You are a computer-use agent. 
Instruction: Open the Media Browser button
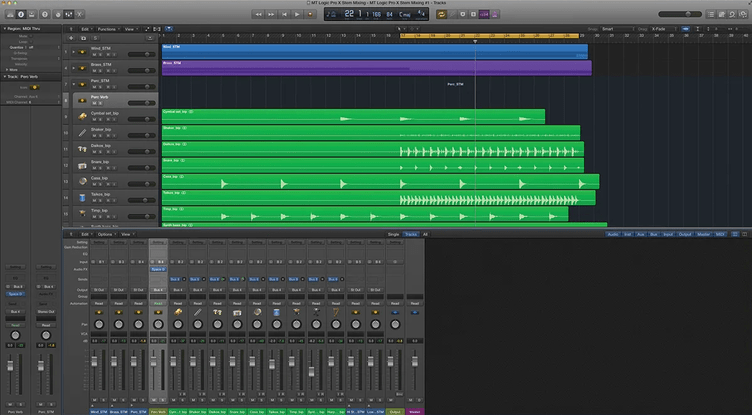tap(743, 14)
